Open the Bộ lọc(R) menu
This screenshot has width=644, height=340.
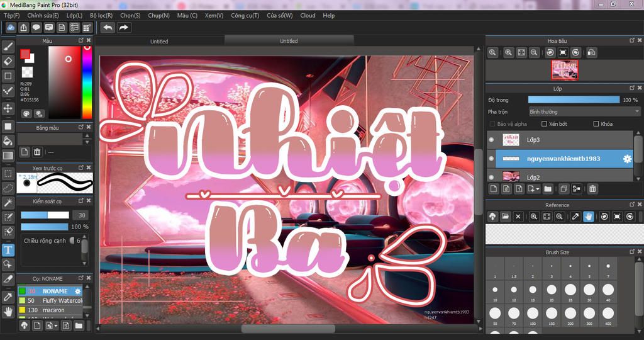click(x=101, y=15)
